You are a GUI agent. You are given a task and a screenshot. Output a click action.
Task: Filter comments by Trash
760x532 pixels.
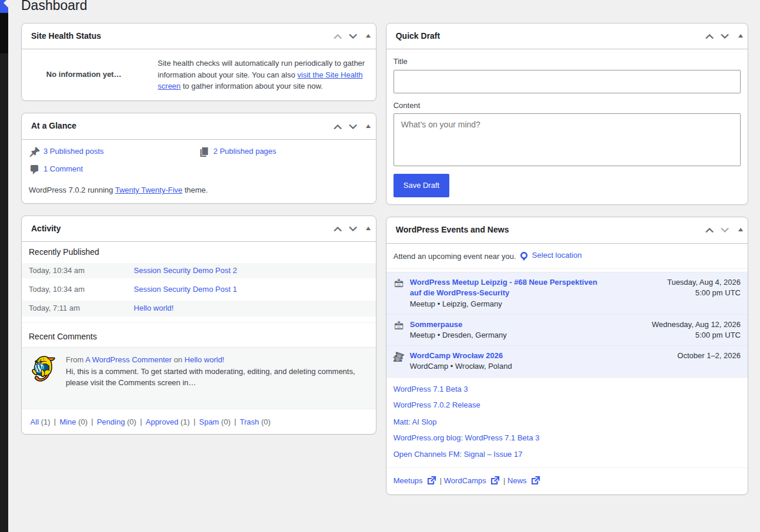pyautogui.click(x=249, y=422)
